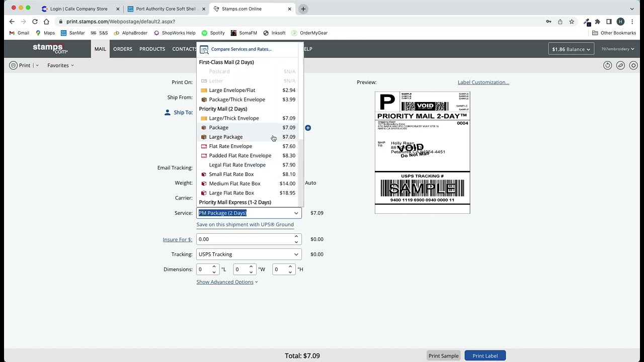Click Compare Services and Rates link
The image size is (644, 362).
coord(241,49)
